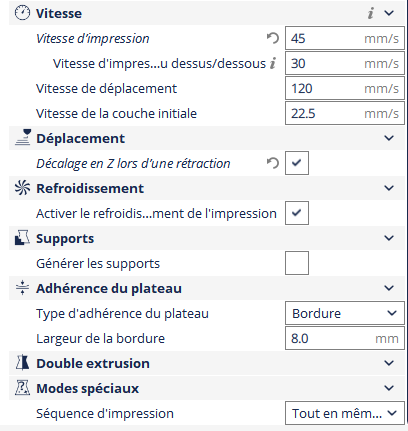This screenshot has height=431, width=408.
Task: Open the Type d'adhérence Bordure dropdown
Action: 345,313
